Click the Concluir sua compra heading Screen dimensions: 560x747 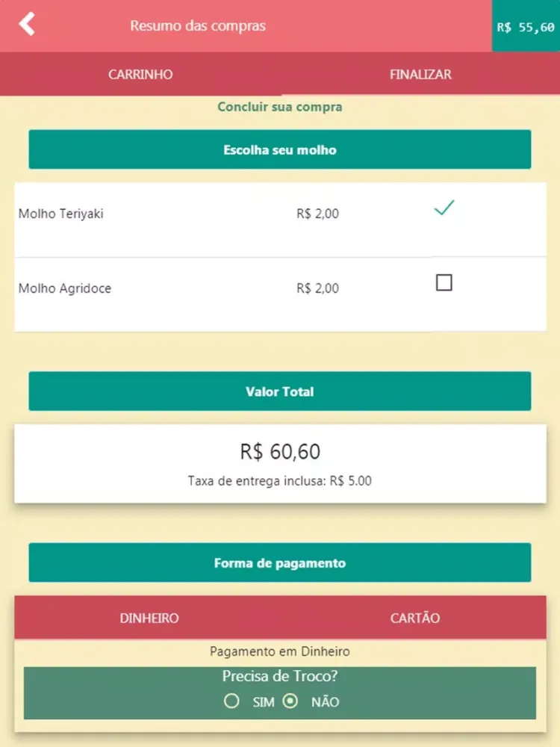tap(280, 107)
